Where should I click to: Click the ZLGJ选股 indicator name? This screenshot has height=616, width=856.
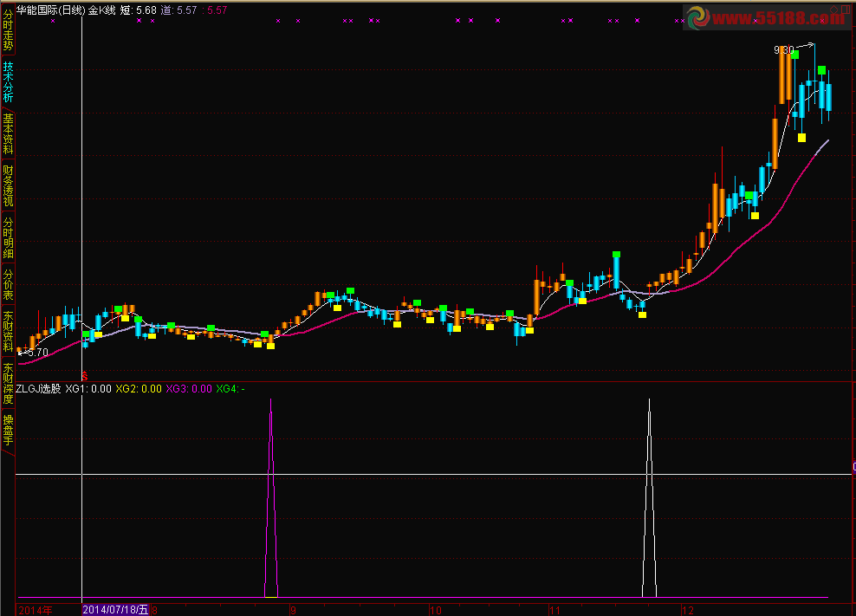coord(38,389)
